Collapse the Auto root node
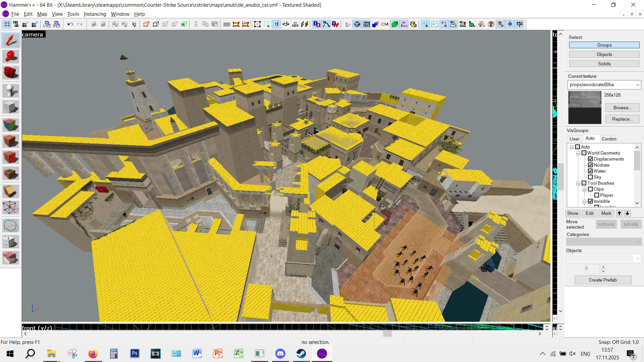644x362 pixels. (572, 147)
